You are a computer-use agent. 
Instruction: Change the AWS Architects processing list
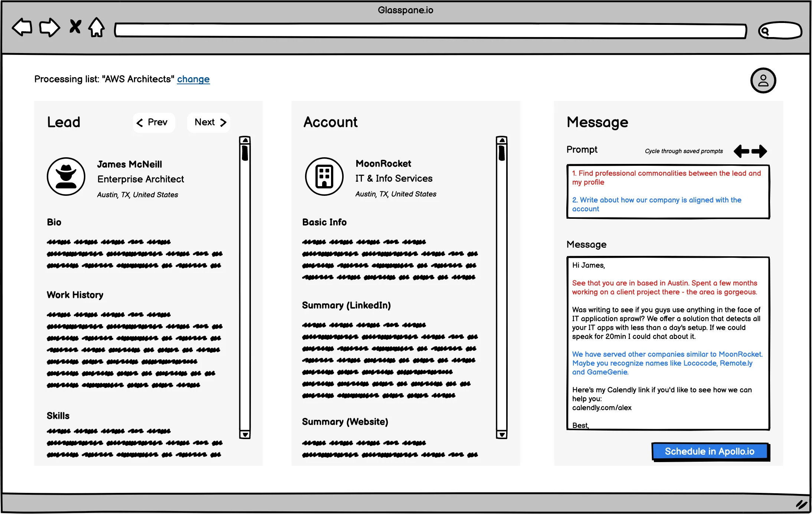click(x=193, y=79)
